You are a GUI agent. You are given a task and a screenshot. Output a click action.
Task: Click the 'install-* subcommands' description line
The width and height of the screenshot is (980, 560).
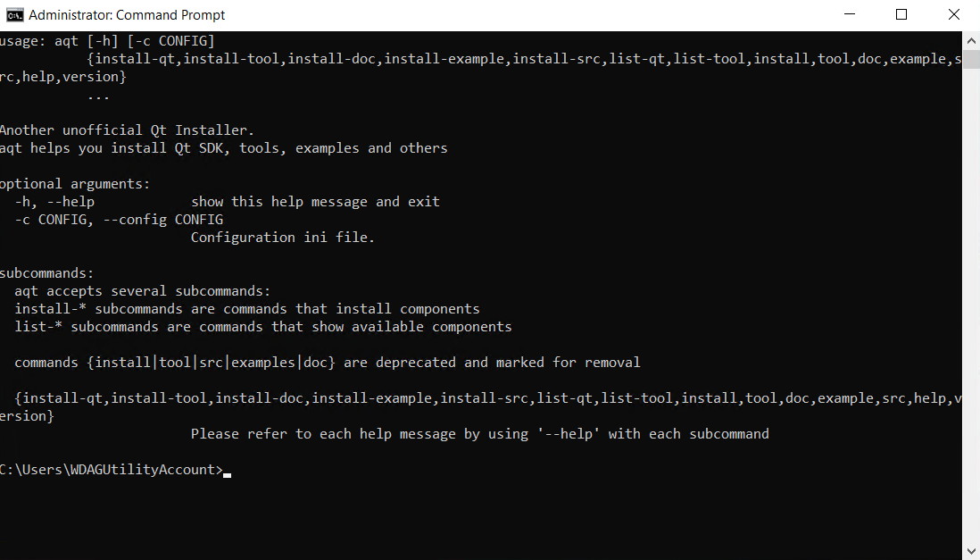click(247, 309)
